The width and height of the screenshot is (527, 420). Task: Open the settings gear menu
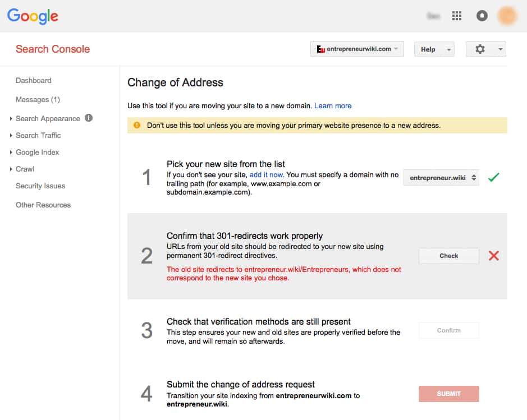click(x=485, y=49)
